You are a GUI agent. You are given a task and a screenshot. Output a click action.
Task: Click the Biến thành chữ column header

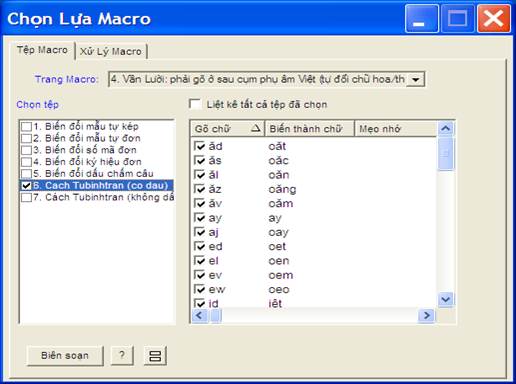(309, 129)
